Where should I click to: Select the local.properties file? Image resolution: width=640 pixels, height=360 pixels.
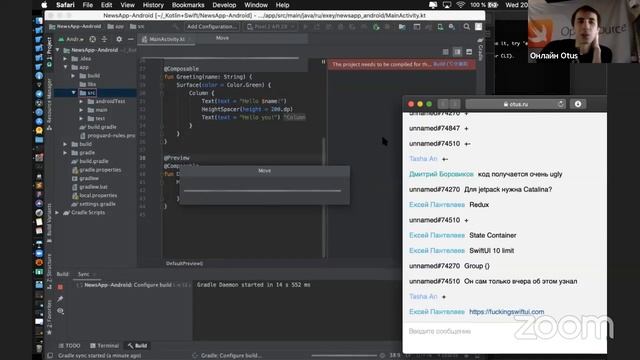point(94,196)
